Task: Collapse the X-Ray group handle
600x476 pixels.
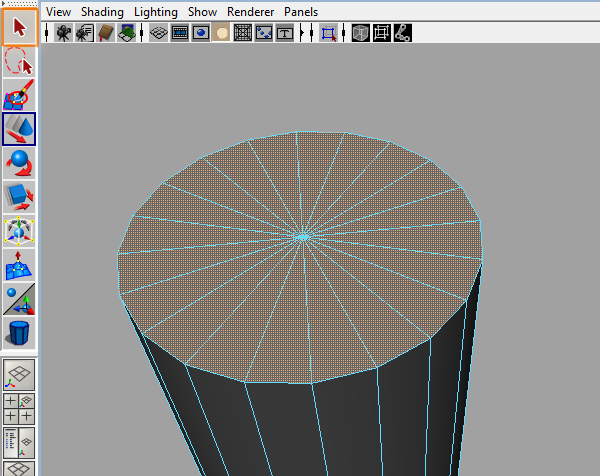Action: [x=344, y=33]
